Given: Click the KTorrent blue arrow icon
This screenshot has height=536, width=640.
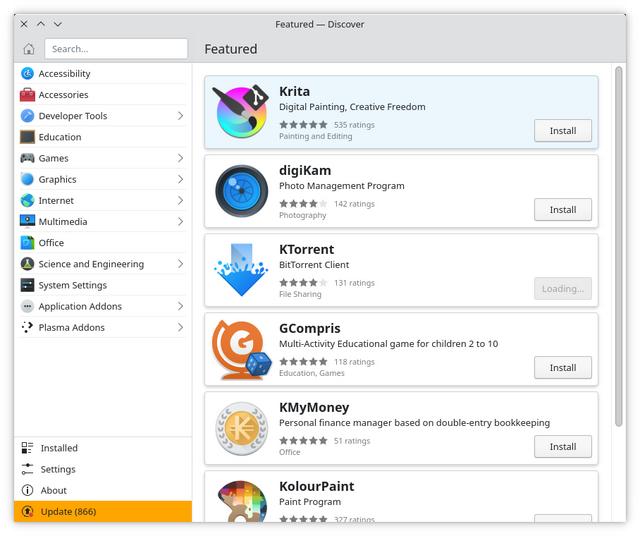Looking at the screenshot, I should coord(241,269).
